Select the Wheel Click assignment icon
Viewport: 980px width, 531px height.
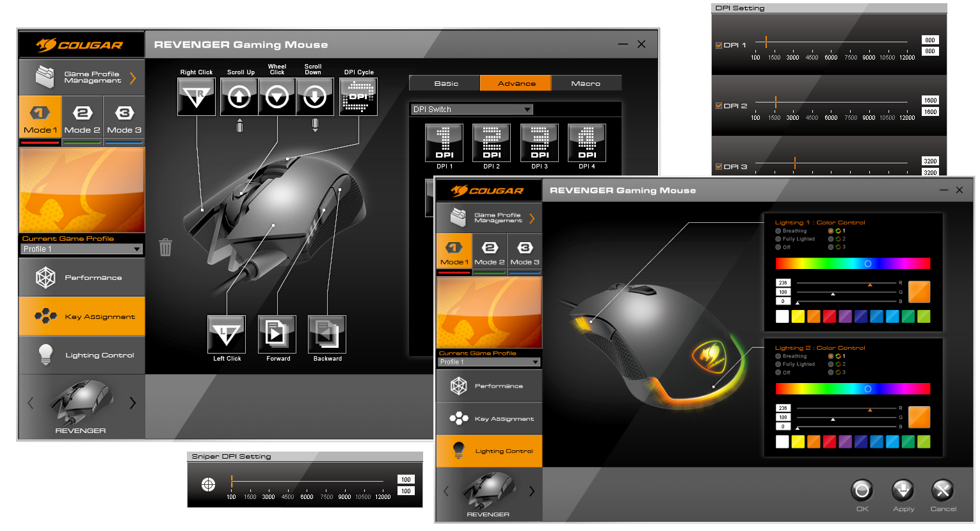[277, 97]
